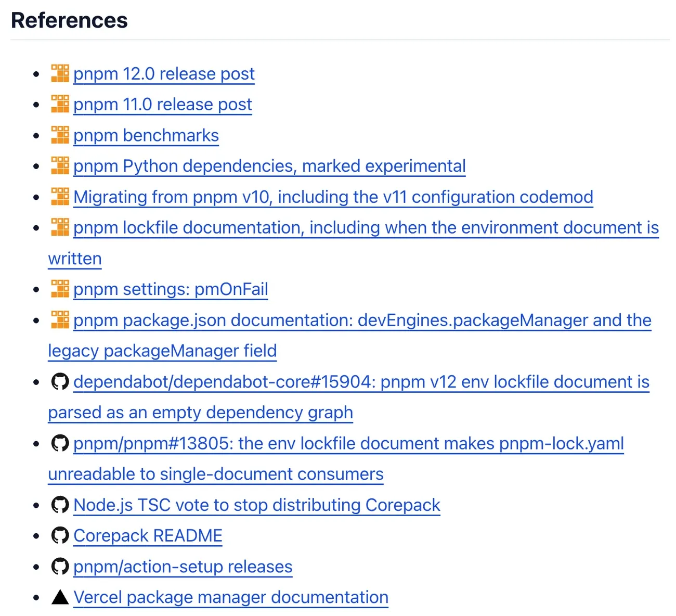Image resolution: width=676 pixels, height=616 pixels.
Task: Open the pnpm settings: pmOnFail link
Action: [x=171, y=289]
